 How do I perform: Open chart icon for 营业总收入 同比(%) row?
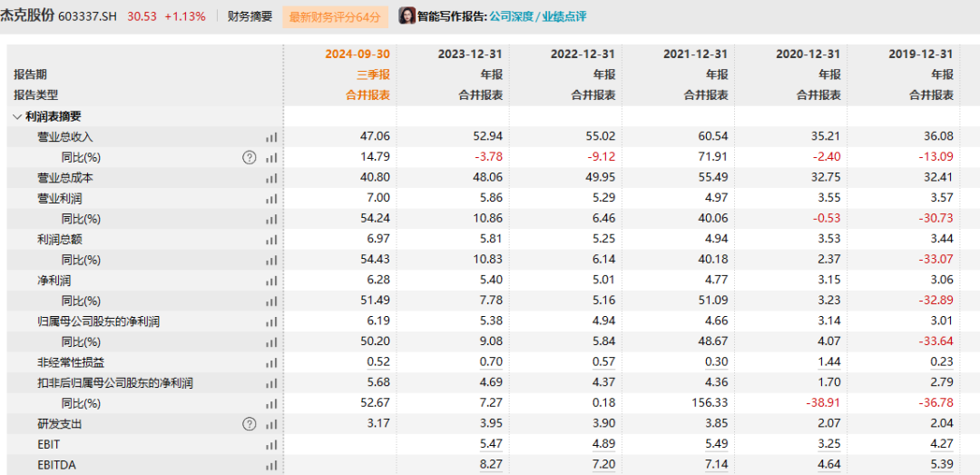click(270, 158)
